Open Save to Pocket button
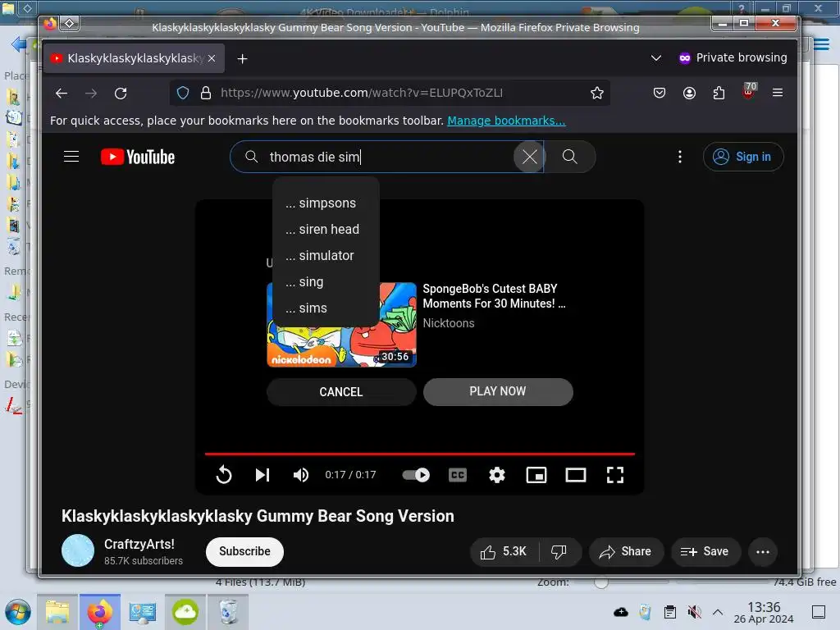This screenshot has width=840, height=630. (660, 94)
